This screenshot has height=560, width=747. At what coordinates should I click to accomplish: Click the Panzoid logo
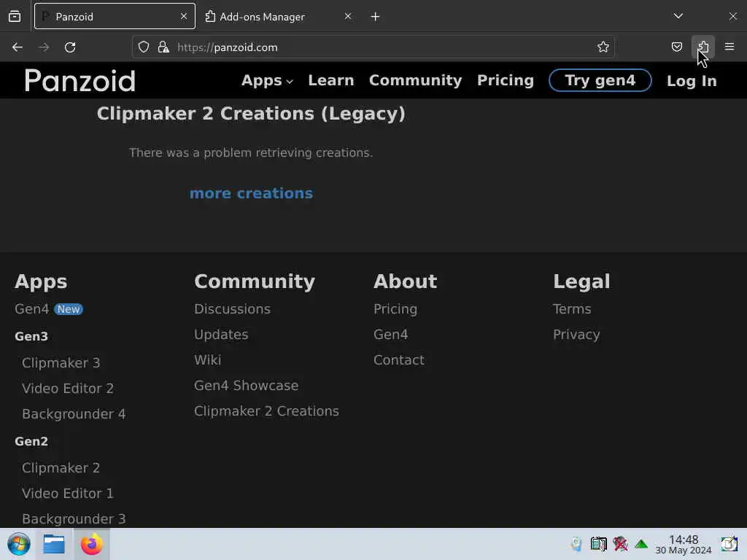[x=80, y=80]
